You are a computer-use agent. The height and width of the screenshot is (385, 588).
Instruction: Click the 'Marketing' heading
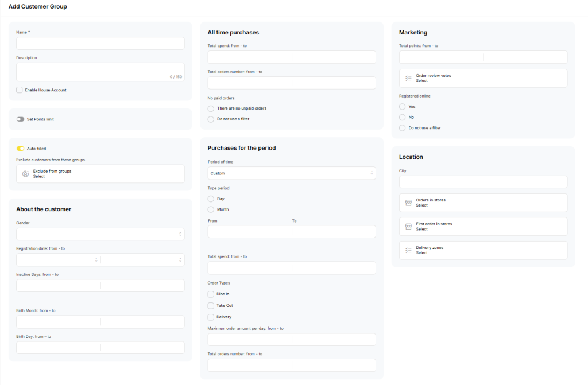point(413,33)
